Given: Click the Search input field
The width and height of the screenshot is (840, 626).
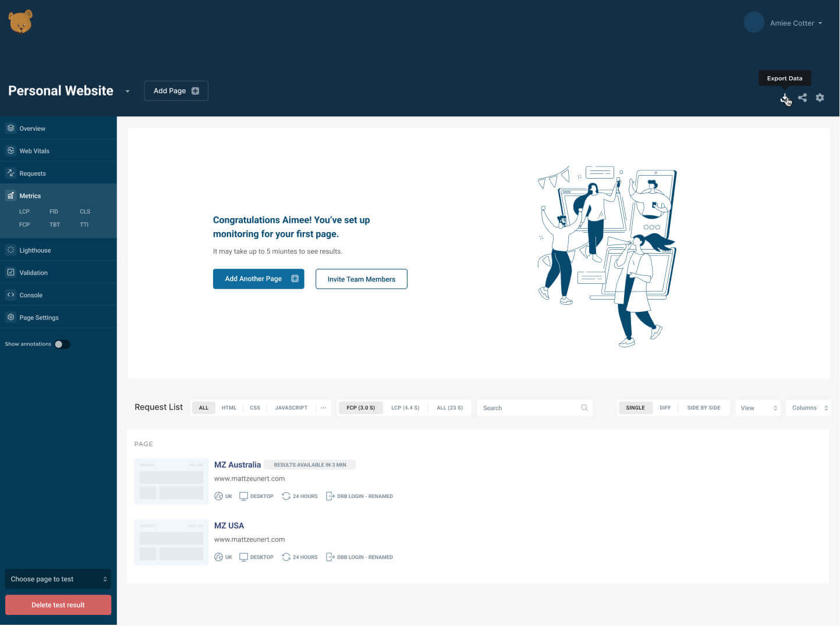Looking at the screenshot, I should pos(535,408).
